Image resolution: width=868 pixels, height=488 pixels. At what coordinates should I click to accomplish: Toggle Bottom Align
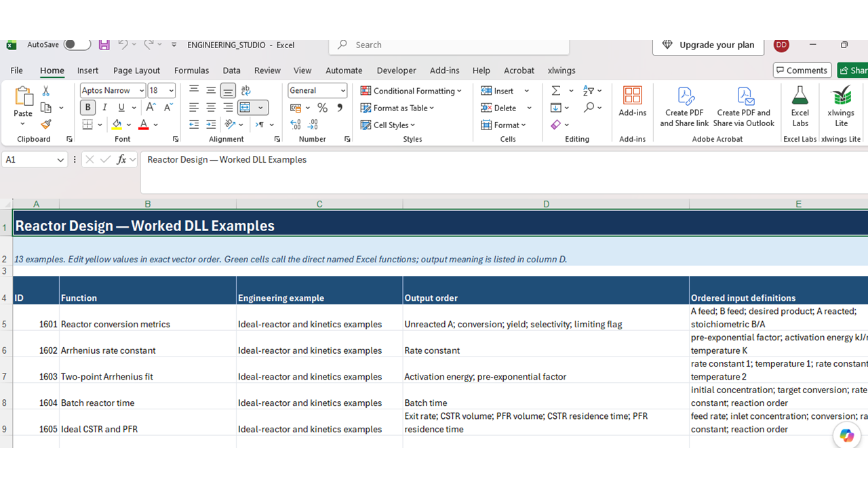click(228, 90)
